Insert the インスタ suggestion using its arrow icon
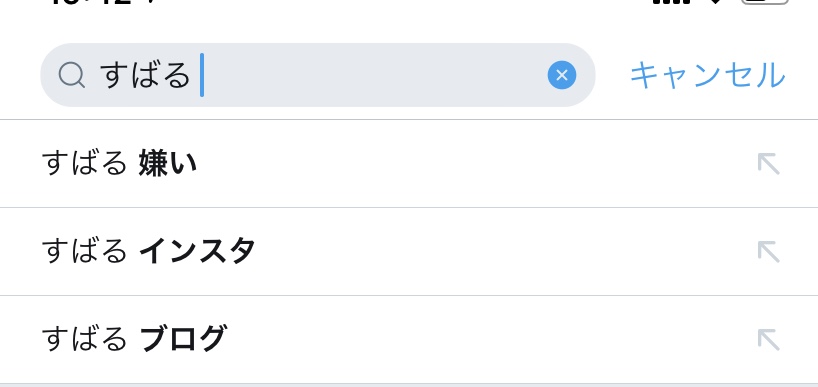The width and height of the screenshot is (818, 387). (x=768, y=251)
